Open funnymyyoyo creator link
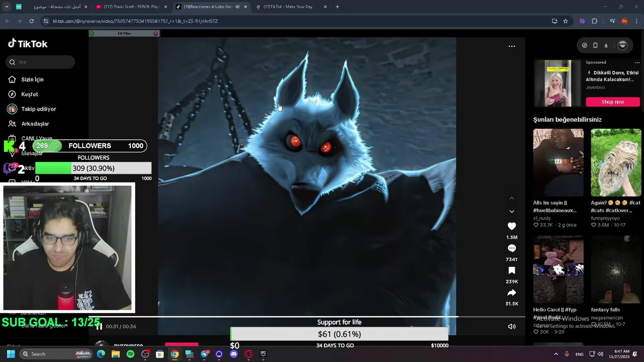 (605, 218)
